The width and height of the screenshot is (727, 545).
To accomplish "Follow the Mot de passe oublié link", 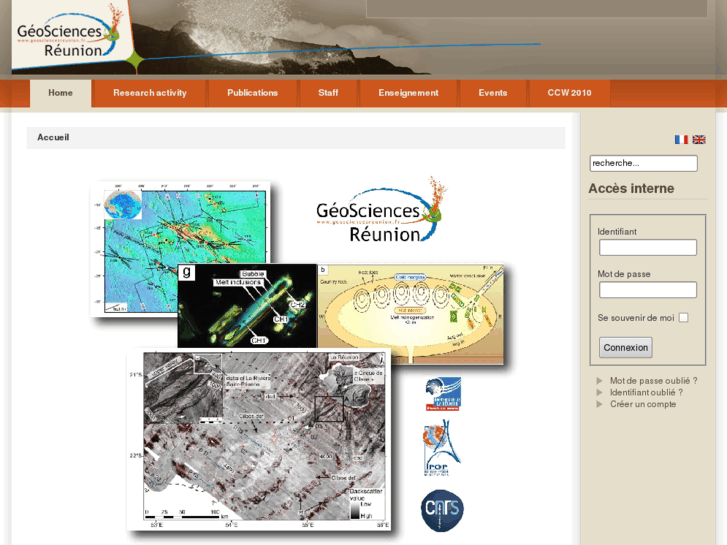I will pos(653,381).
